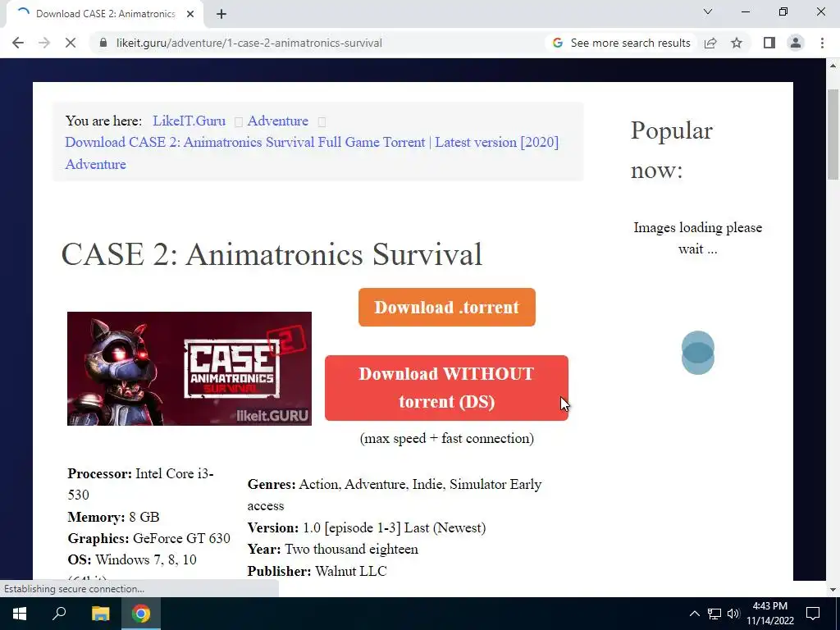This screenshot has height=630, width=840.
Task: Click Images loading please wait text
Action: (697, 238)
